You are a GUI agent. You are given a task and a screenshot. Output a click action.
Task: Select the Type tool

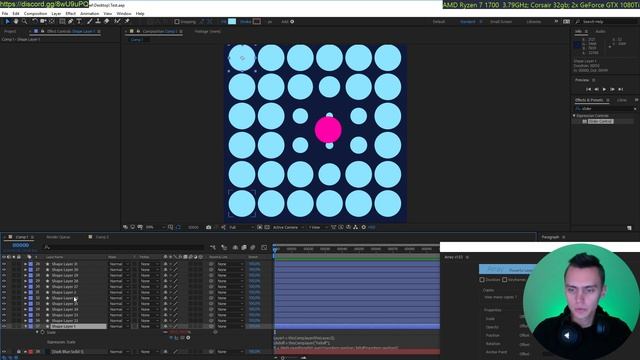click(79, 22)
